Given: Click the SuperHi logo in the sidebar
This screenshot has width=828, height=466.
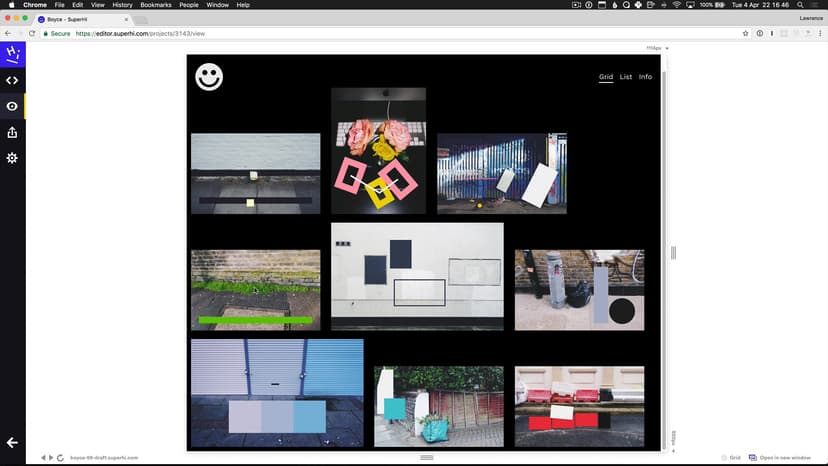Looking at the screenshot, I should click(12, 54).
